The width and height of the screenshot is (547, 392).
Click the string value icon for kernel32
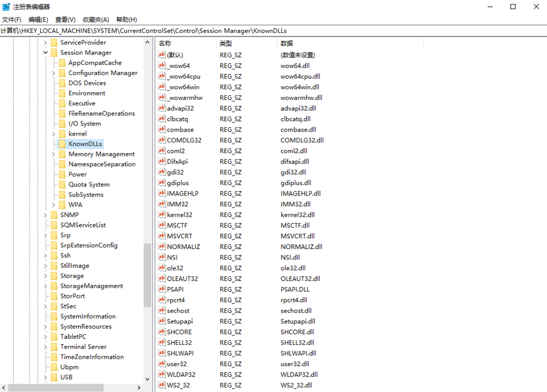point(162,215)
